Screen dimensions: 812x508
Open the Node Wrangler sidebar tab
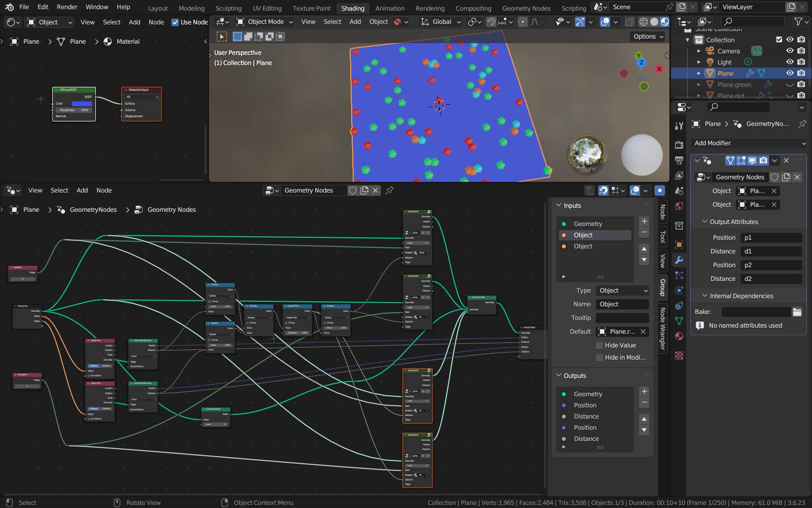[663, 329]
